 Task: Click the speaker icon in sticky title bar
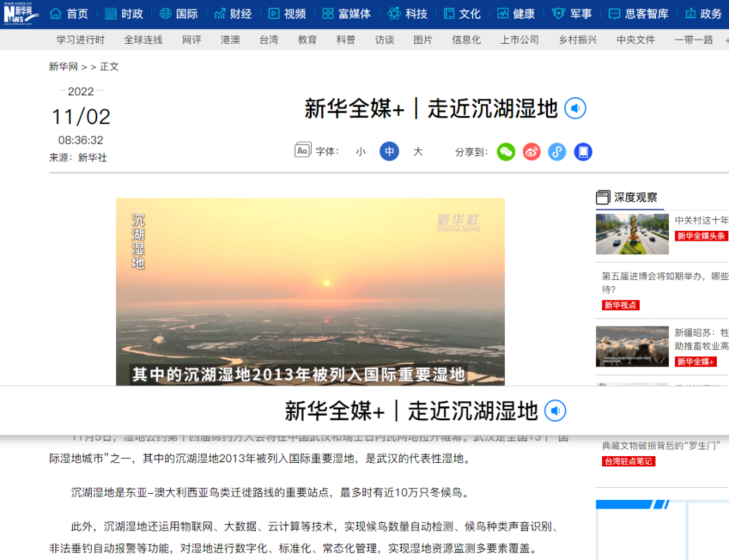555,411
